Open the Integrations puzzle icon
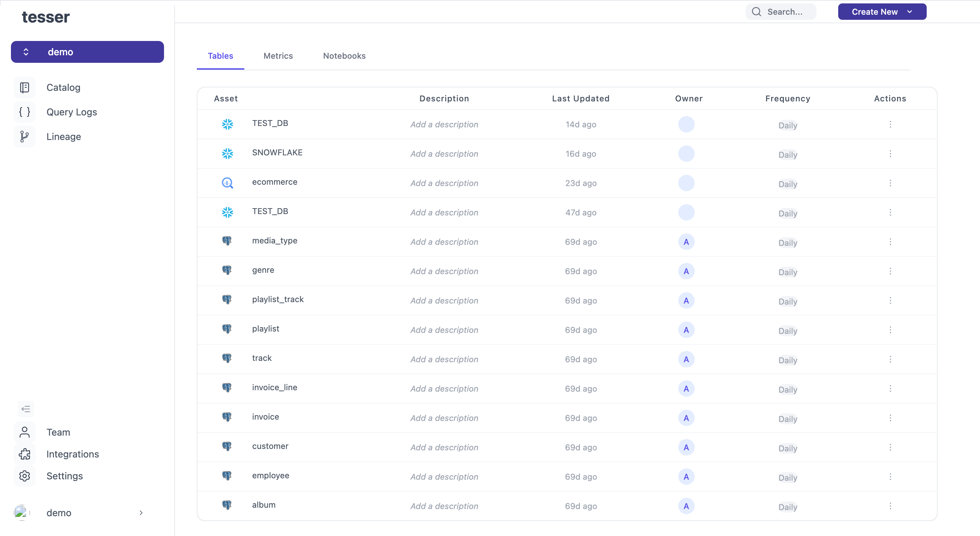 [24, 454]
